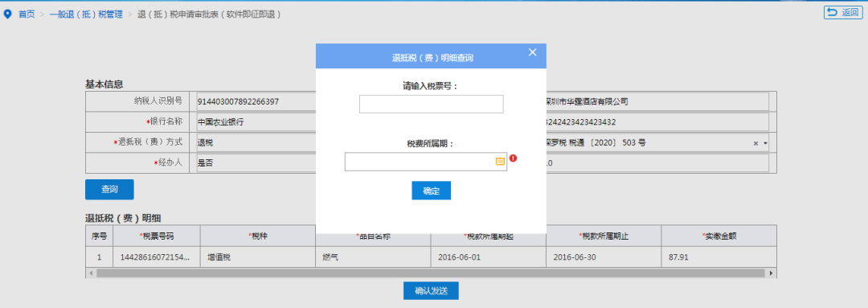This screenshot has height=308, width=868.
Task: Select the 纳税人识别号 value field
Action: 256,102
